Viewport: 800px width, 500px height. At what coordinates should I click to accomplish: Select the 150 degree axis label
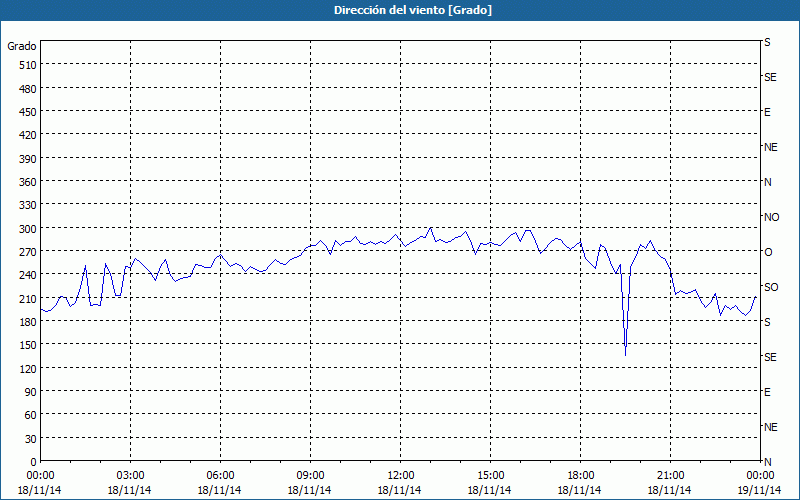(x=28, y=345)
